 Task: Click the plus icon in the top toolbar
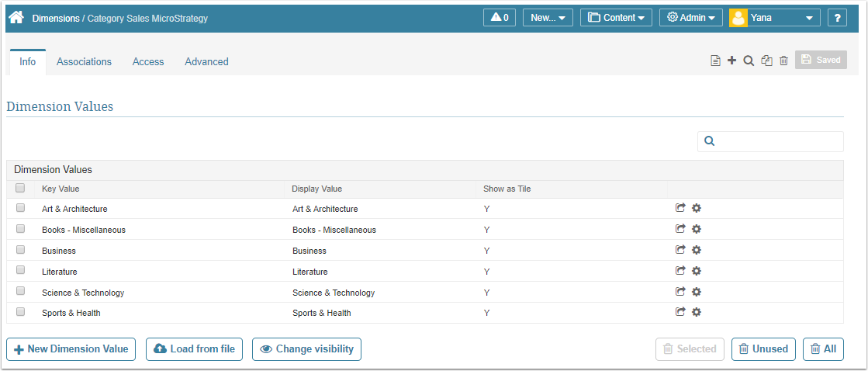[x=731, y=61]
